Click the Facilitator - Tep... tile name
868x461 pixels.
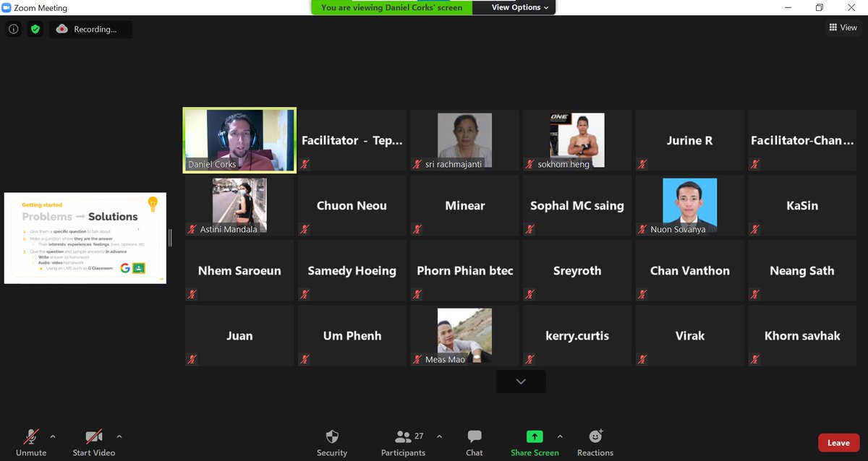click(x=352, y=141)
